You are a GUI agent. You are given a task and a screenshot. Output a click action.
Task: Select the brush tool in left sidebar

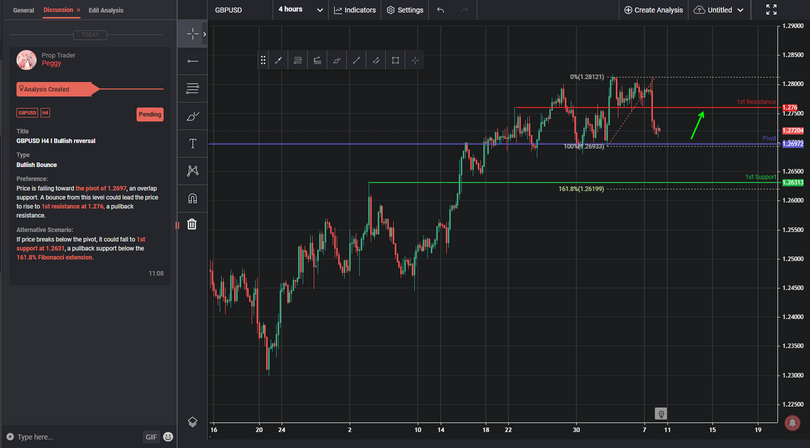pos(192,116)
